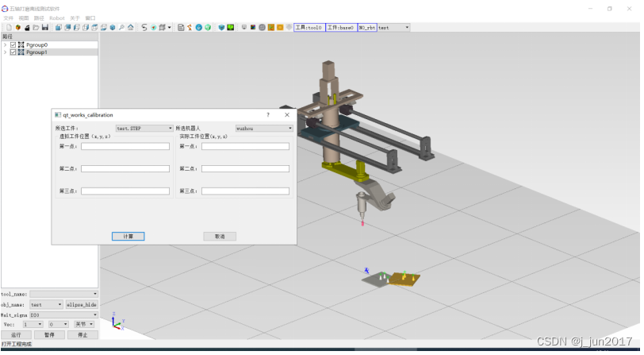The width and height of the screenshot is (644, 355).
Task: Click the new file icon in toolbar
Action: click(x=9, y=27)
